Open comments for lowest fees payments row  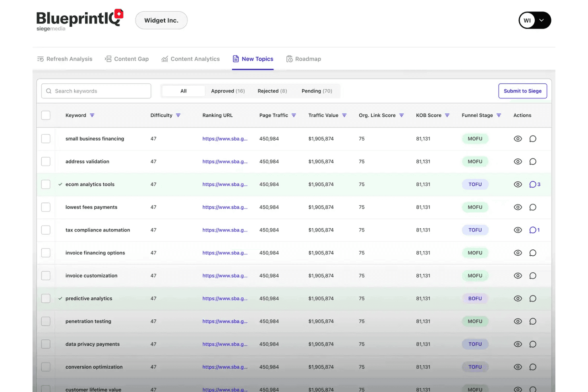[533, 207]
